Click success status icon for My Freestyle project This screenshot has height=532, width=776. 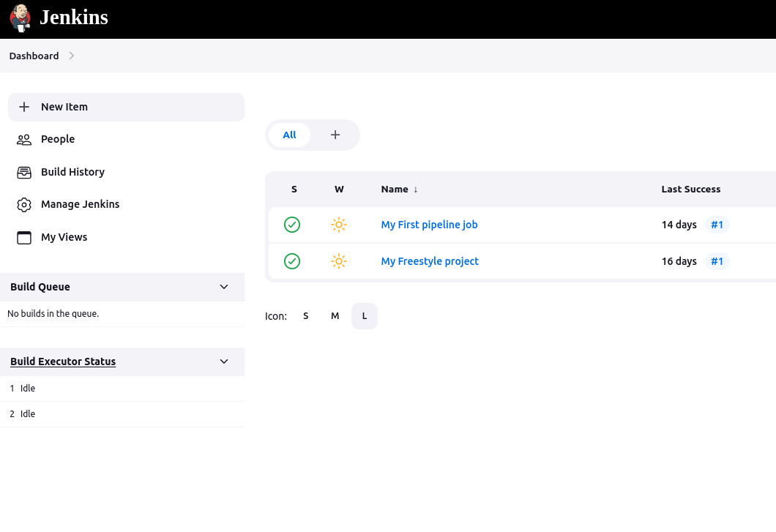(x=292, y=261)
